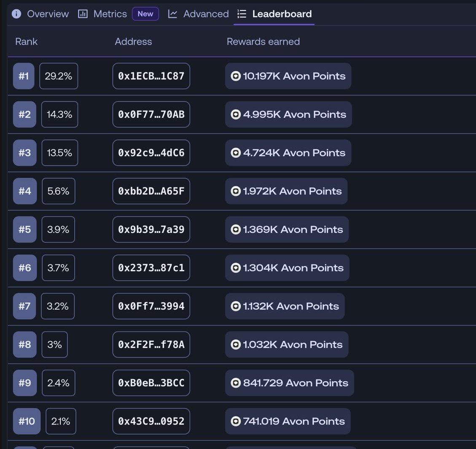Click the Avon token icon in row #10

pos(236,421)
